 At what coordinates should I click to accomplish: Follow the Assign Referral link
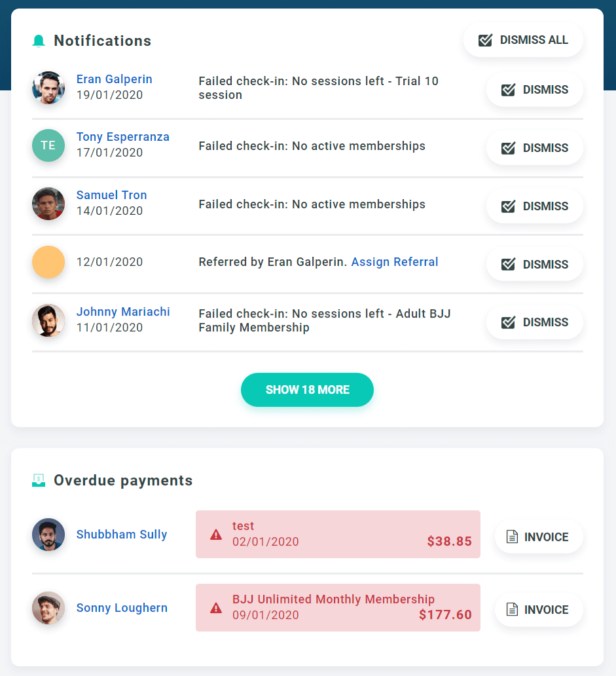(x=395, y=262)
